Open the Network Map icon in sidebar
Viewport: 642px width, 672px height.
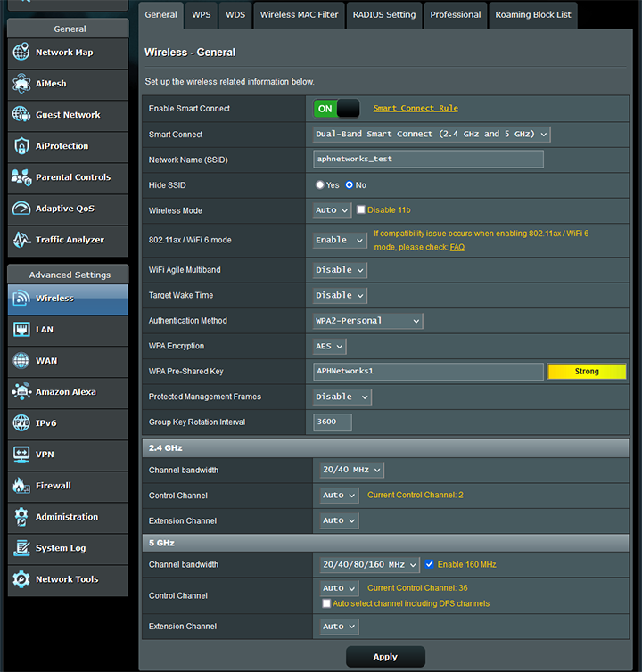(21, 53)
